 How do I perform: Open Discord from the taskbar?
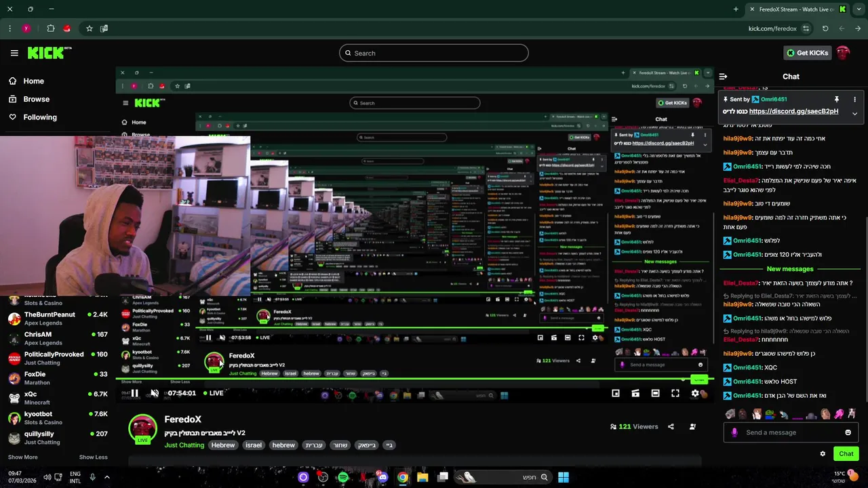(383, 477)
